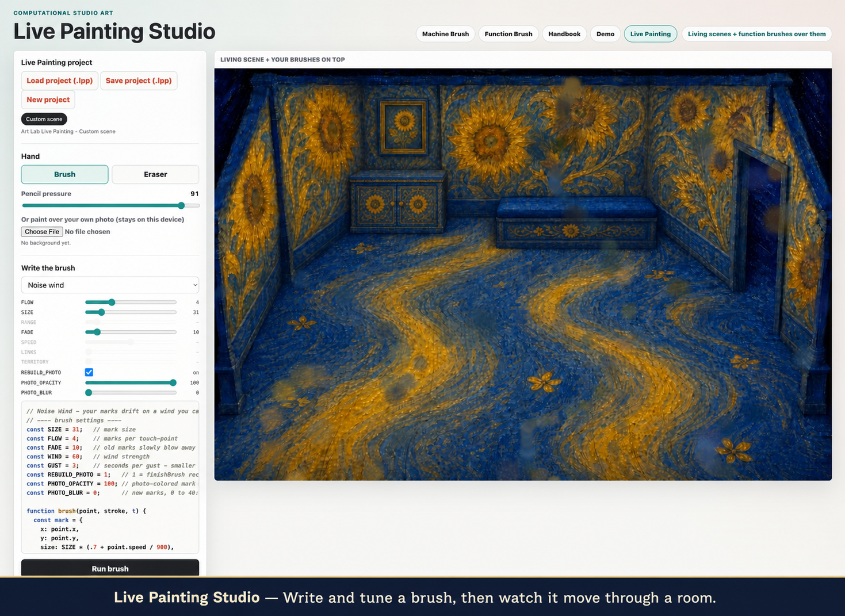Adjust the Pencil pressure slider
Screen dimensions: 845x616
click(x=110, y=205)
